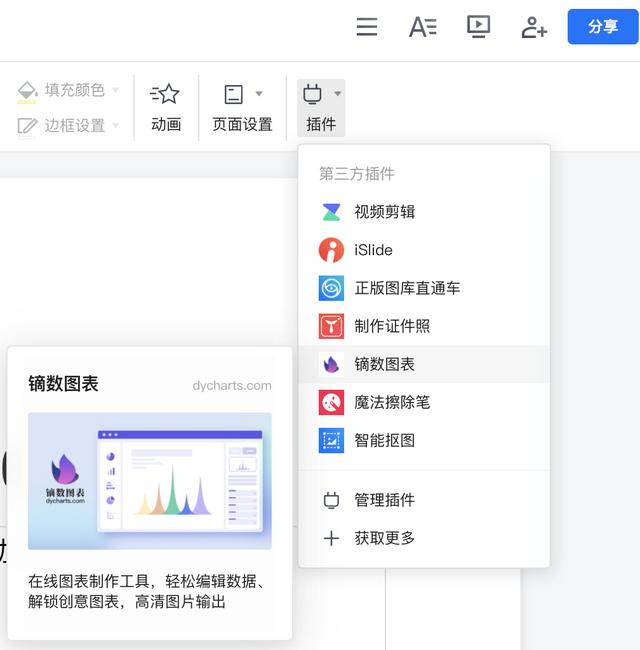Open the text format panel icon
Screen dimensions: 640x650
(423, 27)
